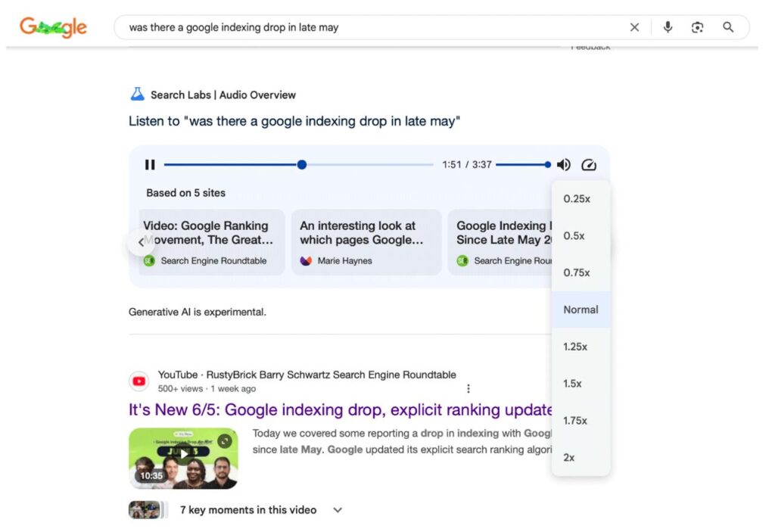
Task: Adjust the volume slider handle
Action: (x=548, y=165)
